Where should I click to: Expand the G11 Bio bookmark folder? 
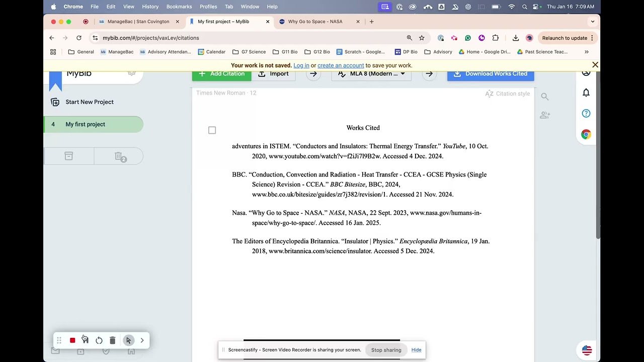click(285, 52)
